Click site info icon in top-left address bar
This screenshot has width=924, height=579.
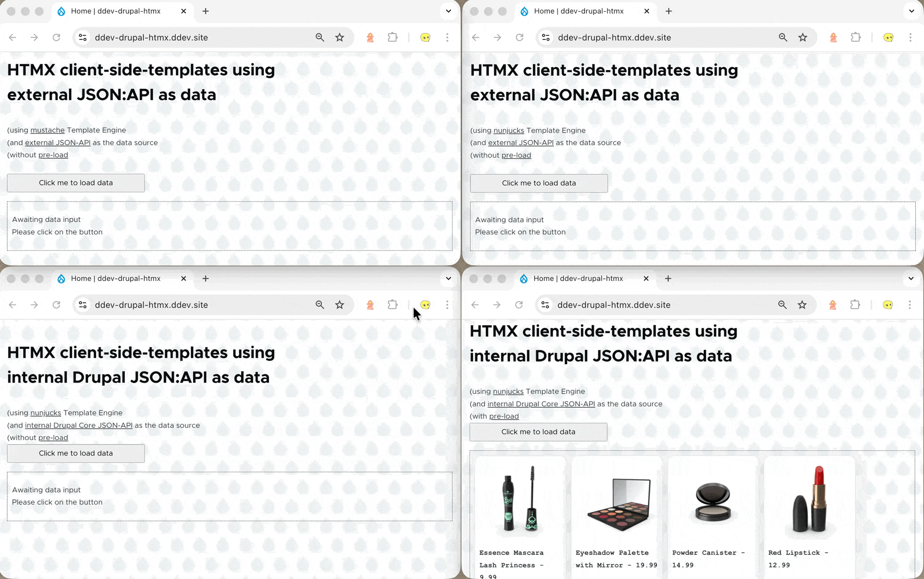pyautogui.click(x=83, y=37)
